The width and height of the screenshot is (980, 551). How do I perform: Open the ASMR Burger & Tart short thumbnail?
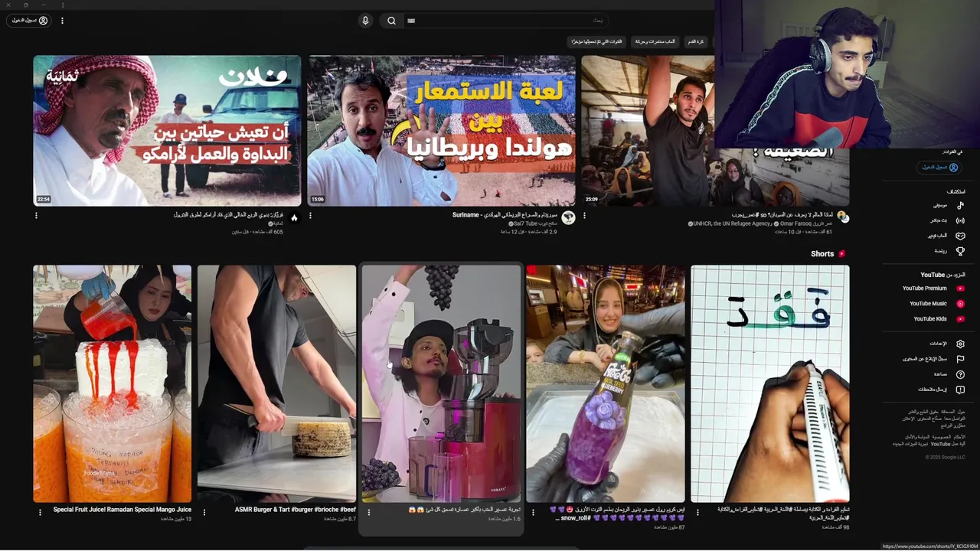(x=276, y=383)
